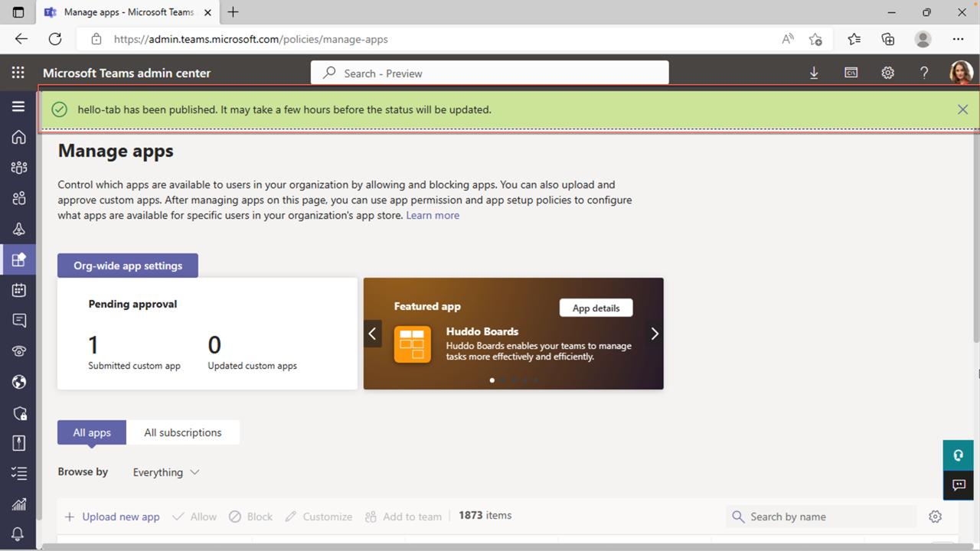Open browser Favorites list icon
Viewport: 980px width, 551px height.
click(x=854, y=39)
